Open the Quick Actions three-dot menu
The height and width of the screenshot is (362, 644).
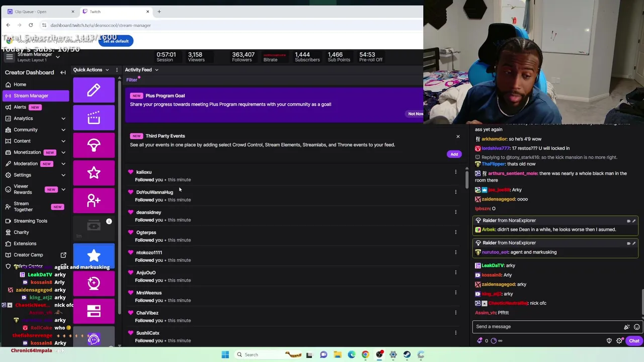coord(117,70)
